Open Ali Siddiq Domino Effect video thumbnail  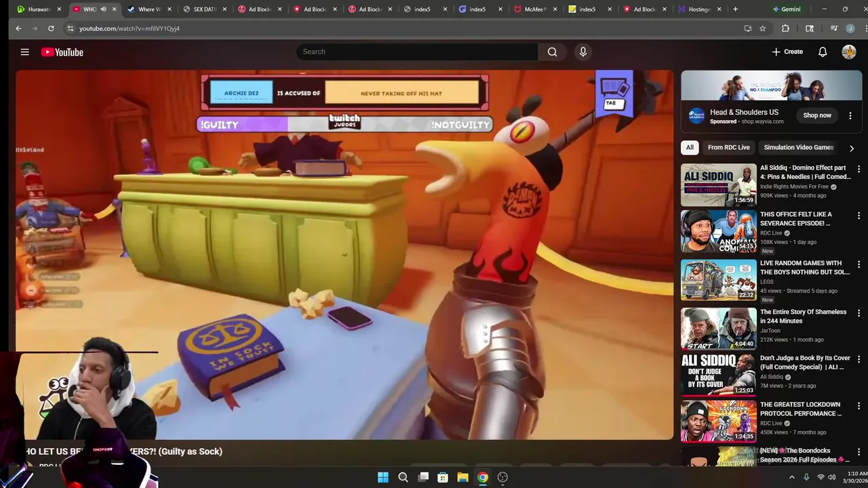(719, 185)
